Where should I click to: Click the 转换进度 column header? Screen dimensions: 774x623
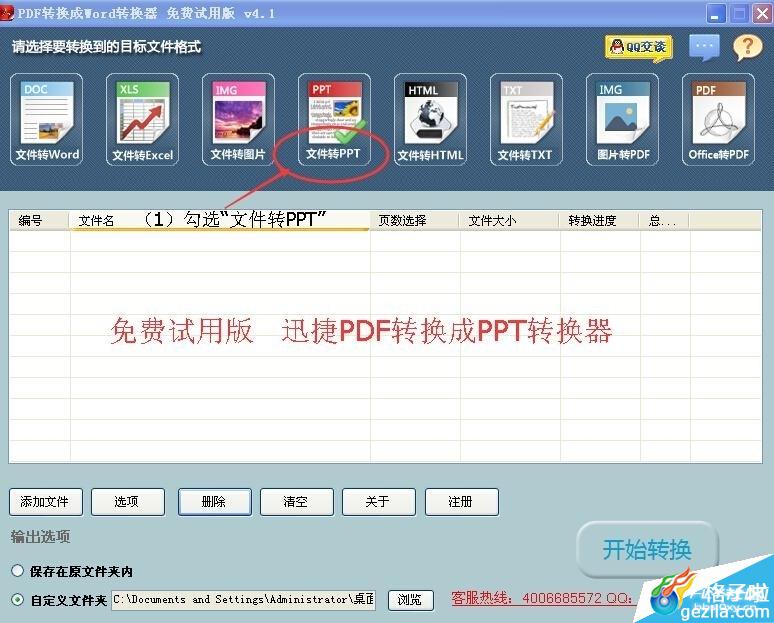pos(599,221)
